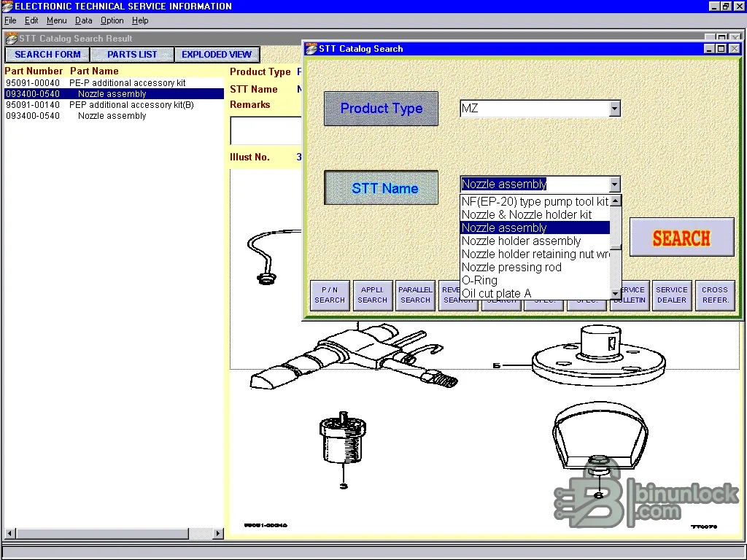Minimize the STT Catalog Search window
Screen dimensions: 747x560
point(710,49)
